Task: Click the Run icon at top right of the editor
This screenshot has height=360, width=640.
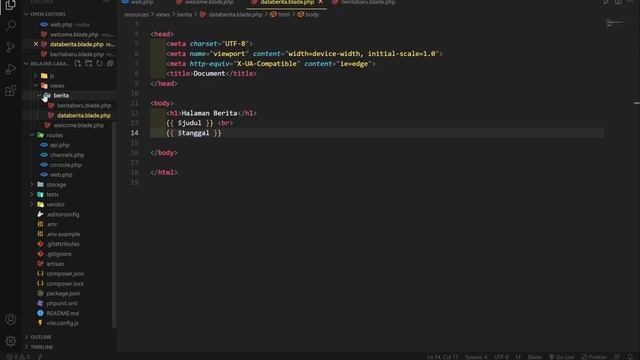Action: (606, 2)
